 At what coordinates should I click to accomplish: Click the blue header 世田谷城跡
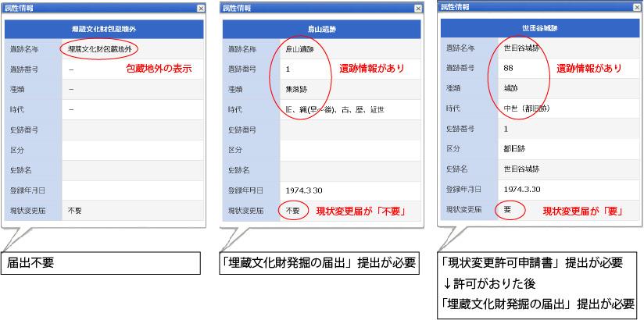pyautogui.click(x=540, y=28)
